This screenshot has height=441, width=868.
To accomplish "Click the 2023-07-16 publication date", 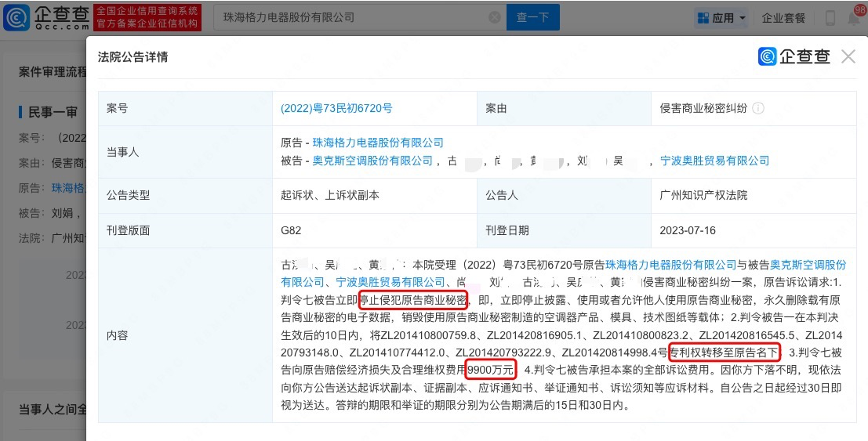I will (x=688, y=230).
